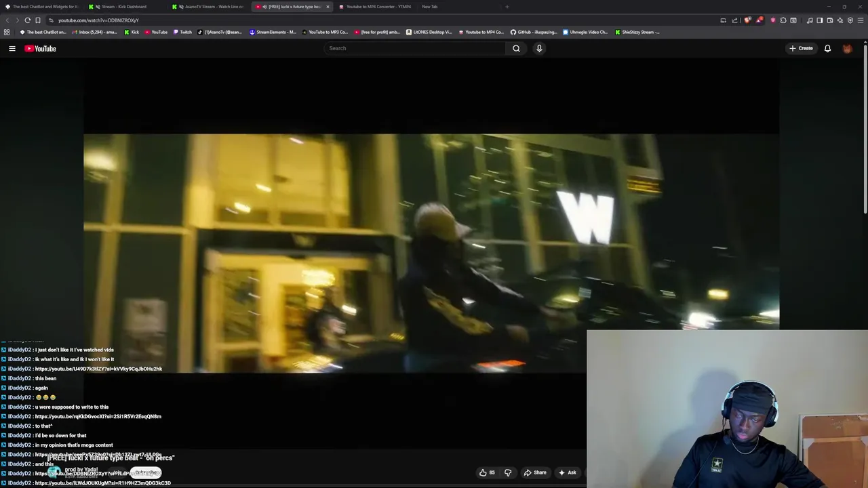Open the Brave wallet icon
The width and height of the screenshot is (868, 488).
[830, 20]
